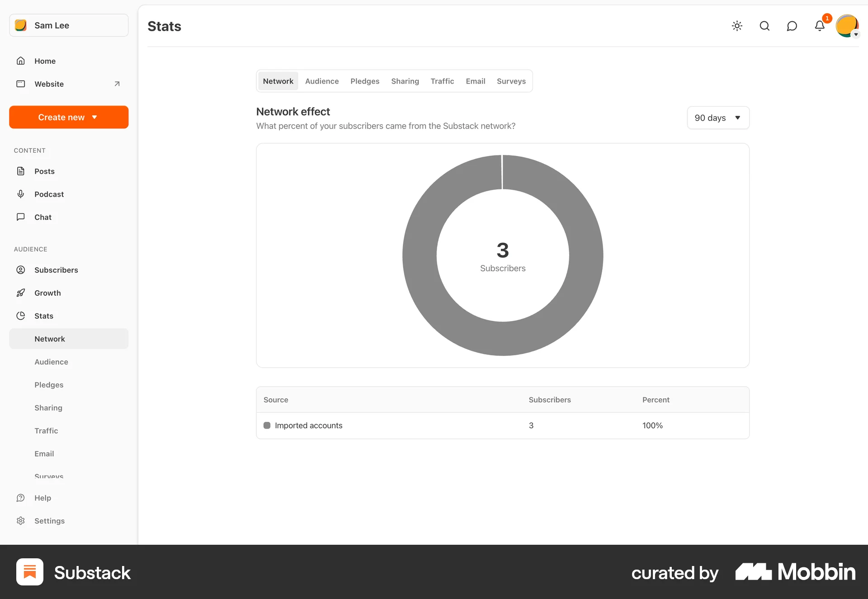
Task: Open the profile avatar dropdown menu
Action: pos(847,26)
